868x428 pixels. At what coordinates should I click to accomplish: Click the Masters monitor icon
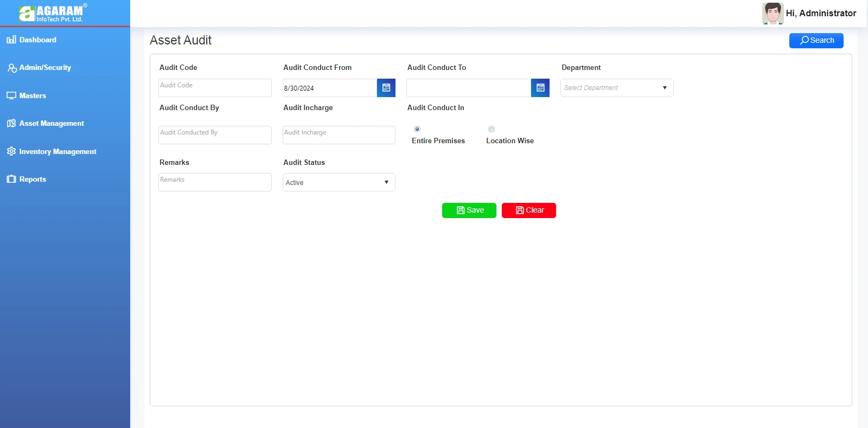tap(11, 95)
